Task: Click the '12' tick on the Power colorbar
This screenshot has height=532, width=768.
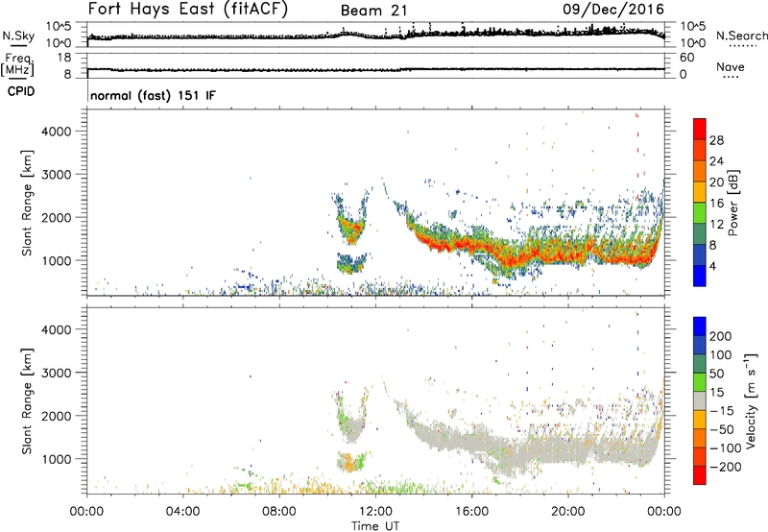Action: point(716,225)
